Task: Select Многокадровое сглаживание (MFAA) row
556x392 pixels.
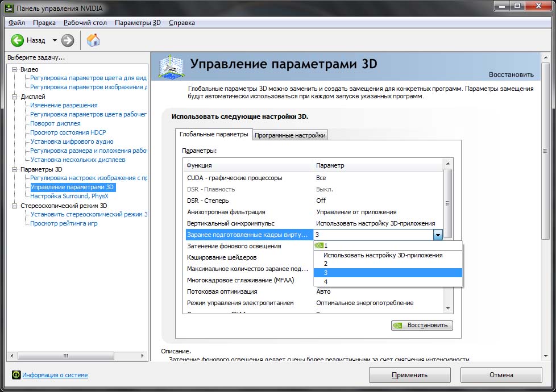Action: click(250, 280)
